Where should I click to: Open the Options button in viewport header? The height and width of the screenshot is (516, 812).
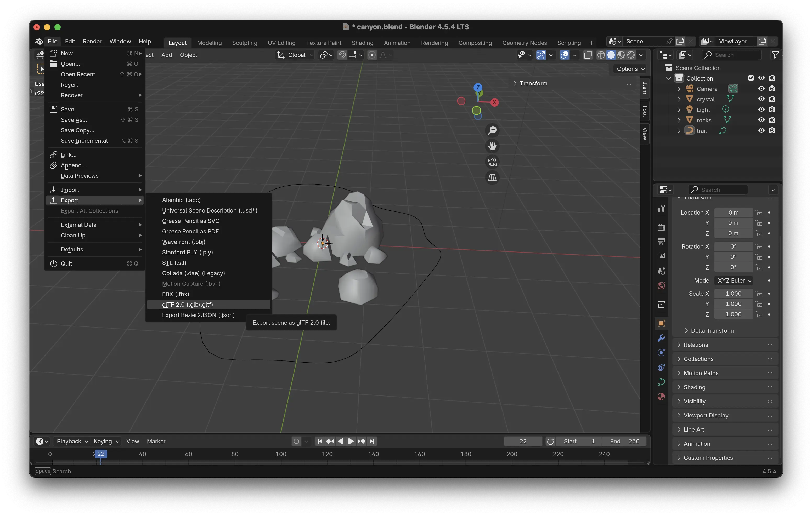(630, 69)
